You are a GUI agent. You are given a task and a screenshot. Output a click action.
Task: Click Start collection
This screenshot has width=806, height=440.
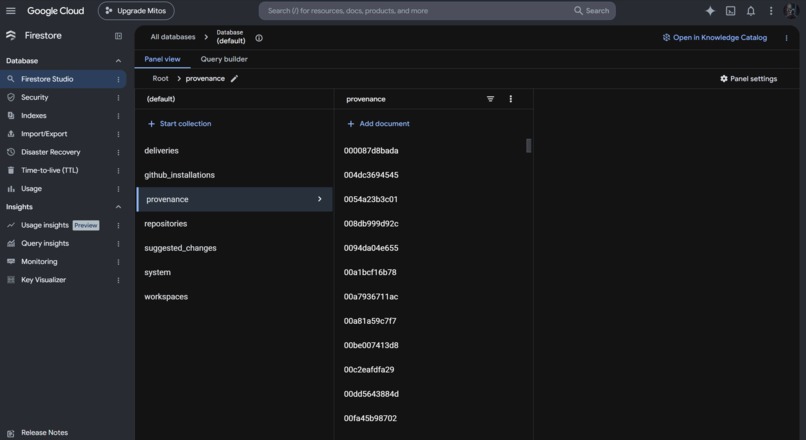[179, 123]
